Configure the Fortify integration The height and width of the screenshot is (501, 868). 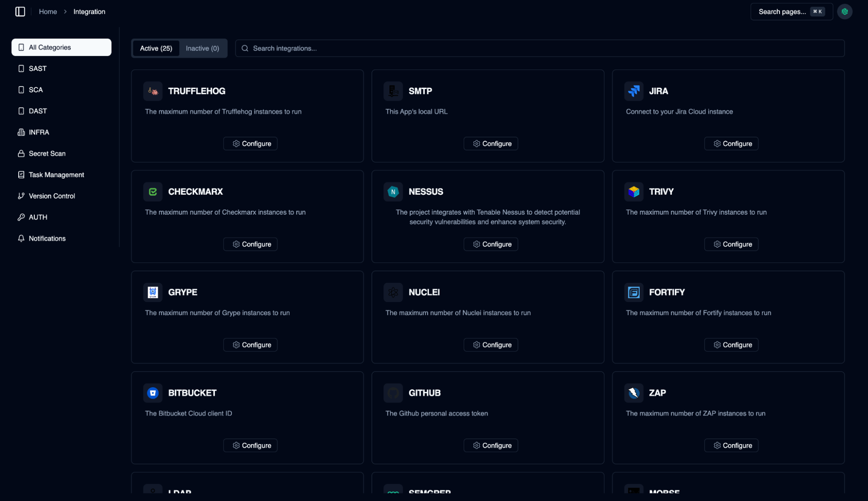(731, 345)
